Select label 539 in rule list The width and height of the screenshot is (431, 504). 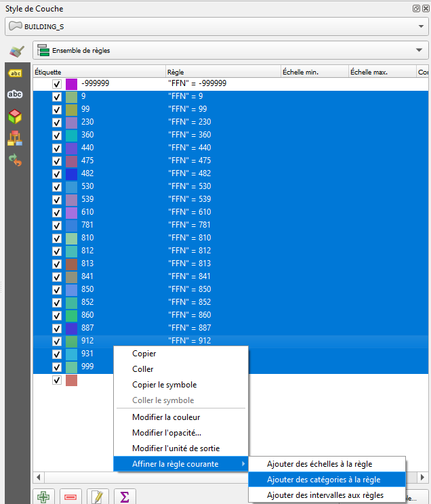pos(87,199)
